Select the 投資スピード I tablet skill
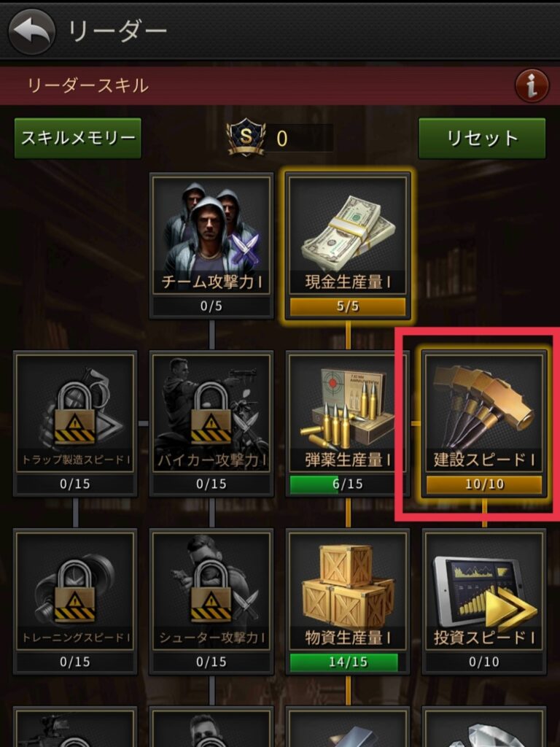This screenshot has width=560, height=747. [x=484, y=591]
